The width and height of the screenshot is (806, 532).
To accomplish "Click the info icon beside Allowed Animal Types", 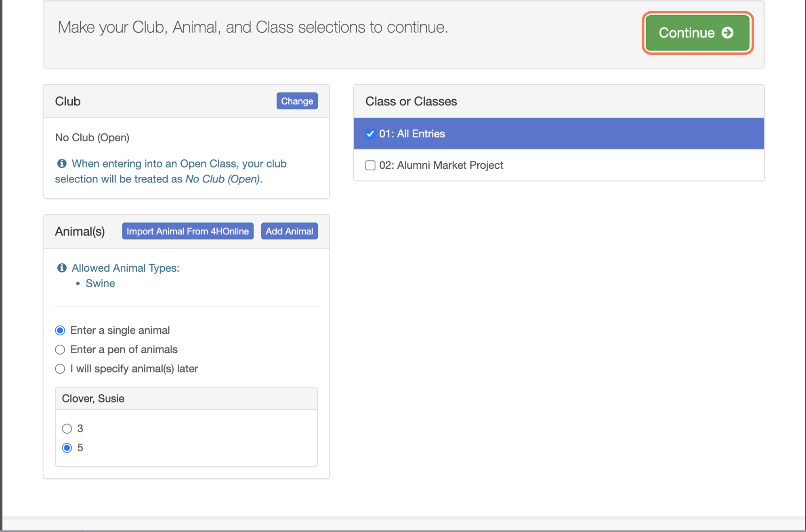I will click(x=62, y=268).
